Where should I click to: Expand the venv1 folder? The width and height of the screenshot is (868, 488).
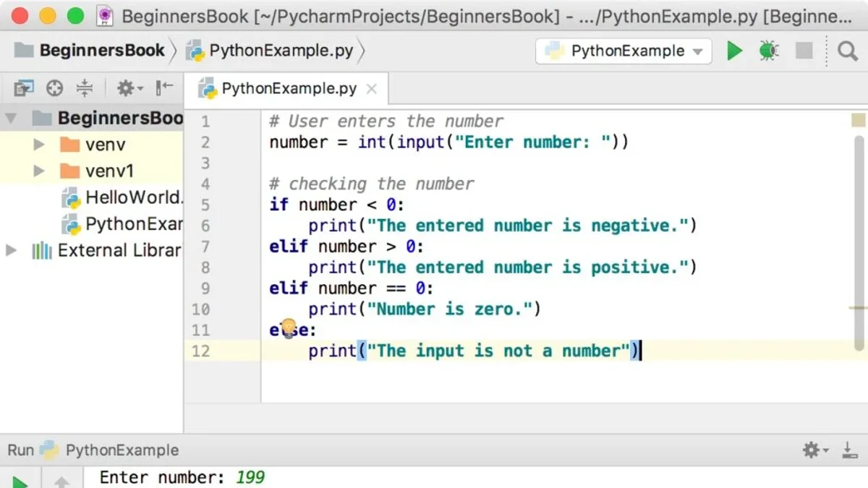(39, 171)
